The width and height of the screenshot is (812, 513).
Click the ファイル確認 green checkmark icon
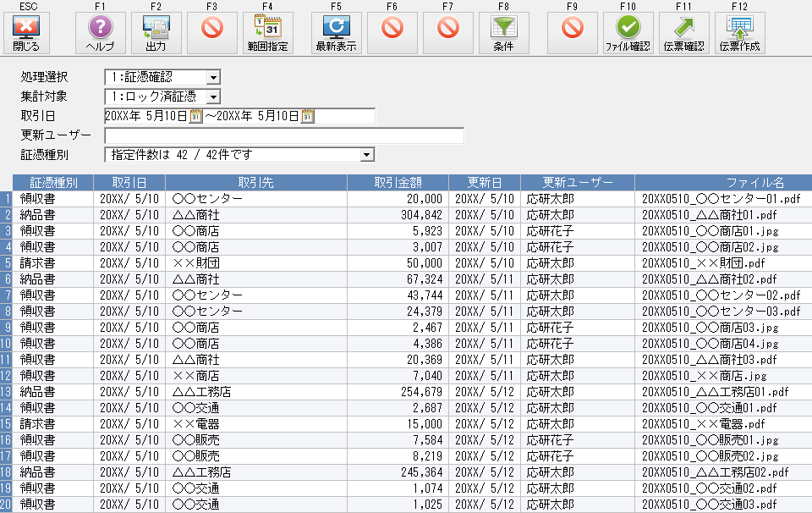[x=628, y=32]
